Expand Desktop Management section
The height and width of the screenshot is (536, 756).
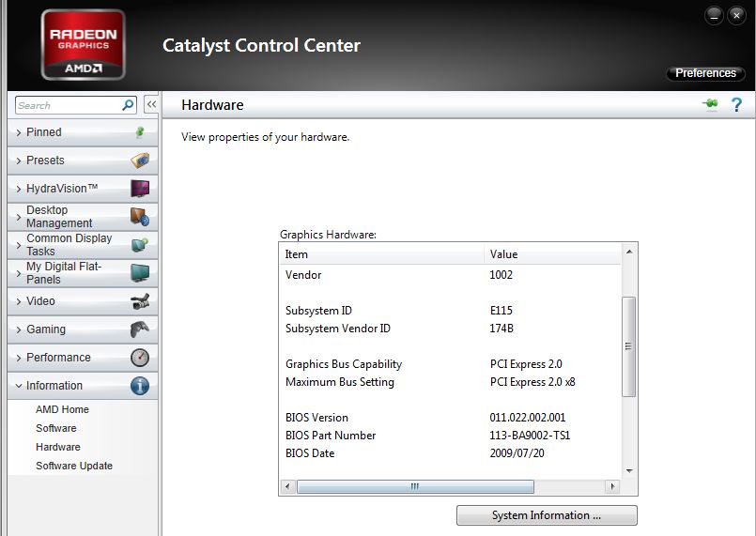coord(83,217)
